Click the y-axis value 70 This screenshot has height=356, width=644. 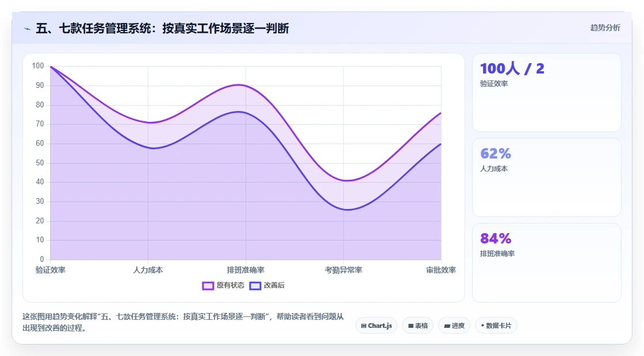pyautogui.click(x=40, y=124)
